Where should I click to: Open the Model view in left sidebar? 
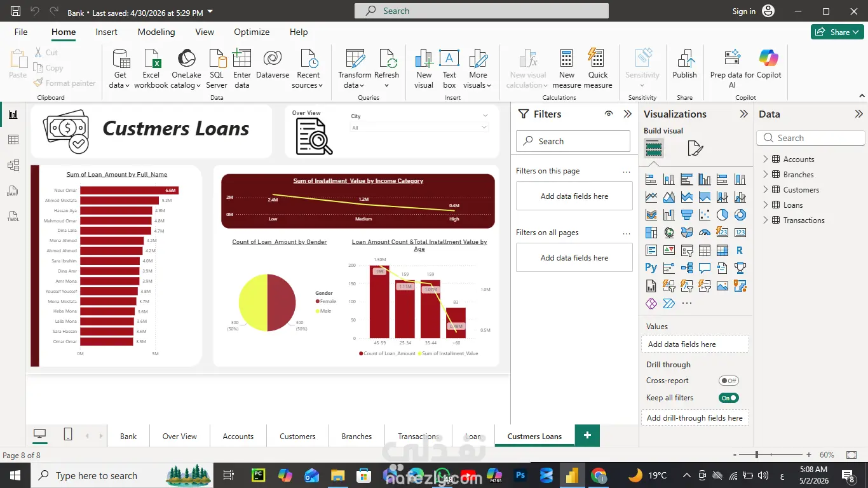click(13, 165)
